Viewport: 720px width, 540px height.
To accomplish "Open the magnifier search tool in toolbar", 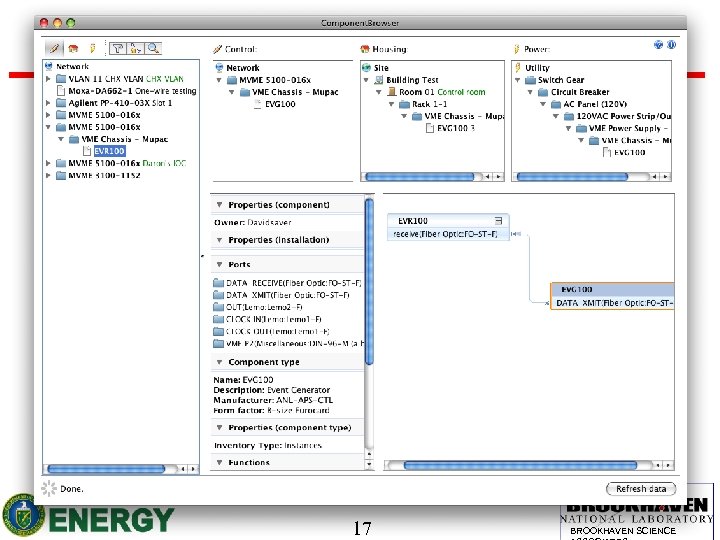I will [x=153, y=48].
